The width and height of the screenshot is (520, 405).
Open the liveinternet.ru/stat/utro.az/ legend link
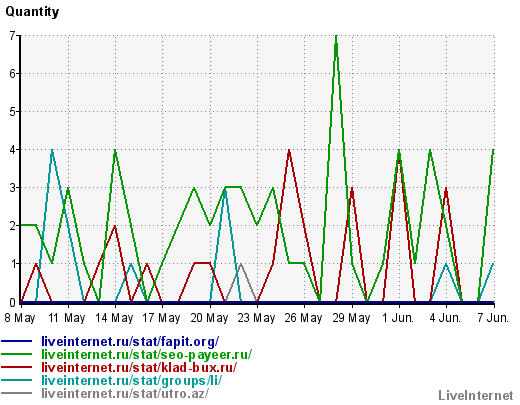coord(125,393)
